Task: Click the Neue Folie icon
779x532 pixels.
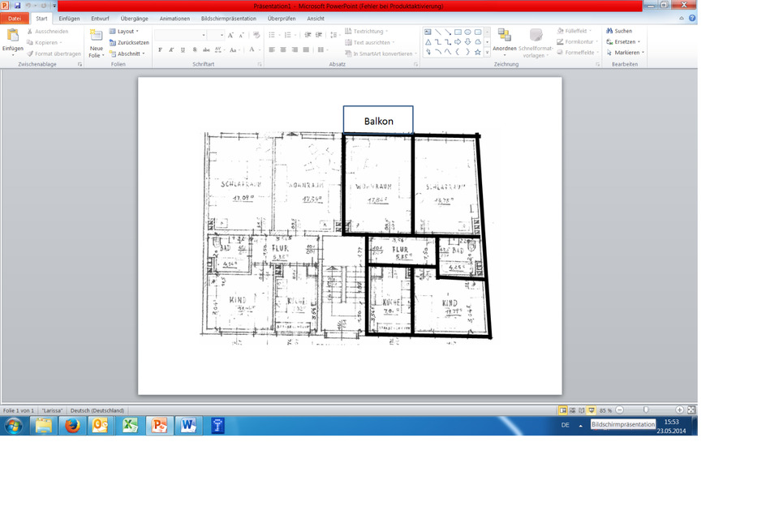Action: coord(97,36)
